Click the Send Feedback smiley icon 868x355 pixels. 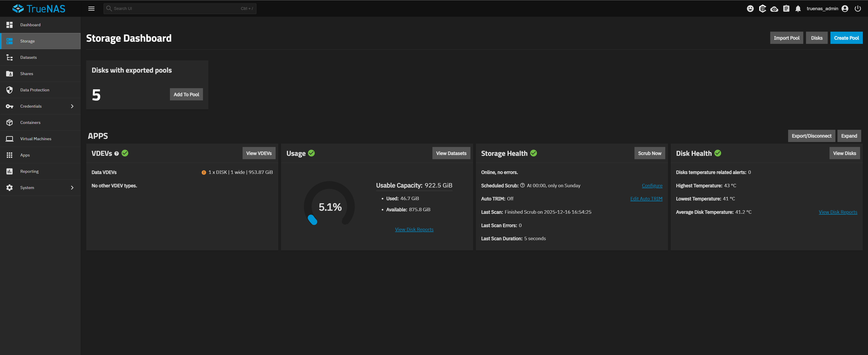pyautogui.click(x=750, y=9)
